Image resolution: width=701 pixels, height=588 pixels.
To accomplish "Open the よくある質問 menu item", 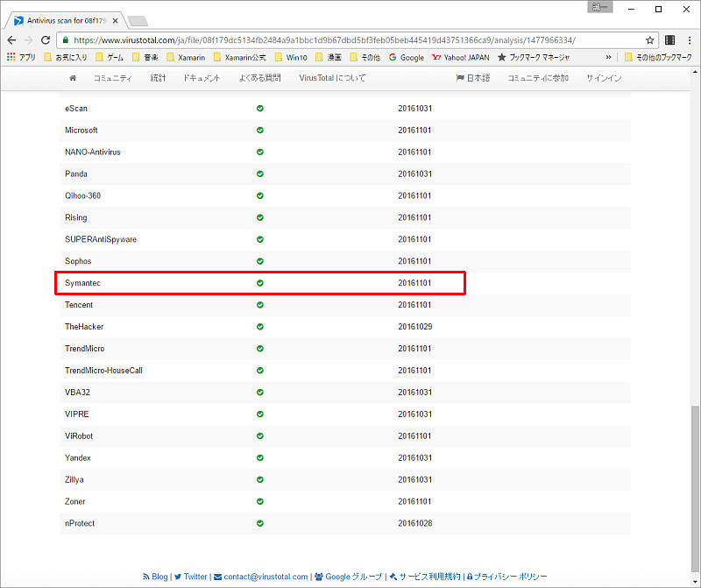I will (259, 78).
